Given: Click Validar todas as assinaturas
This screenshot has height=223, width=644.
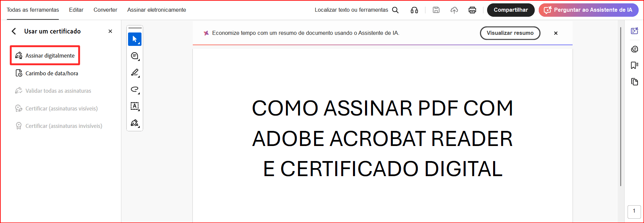Looking at the screenshot, I should click(x=53, y=91).
